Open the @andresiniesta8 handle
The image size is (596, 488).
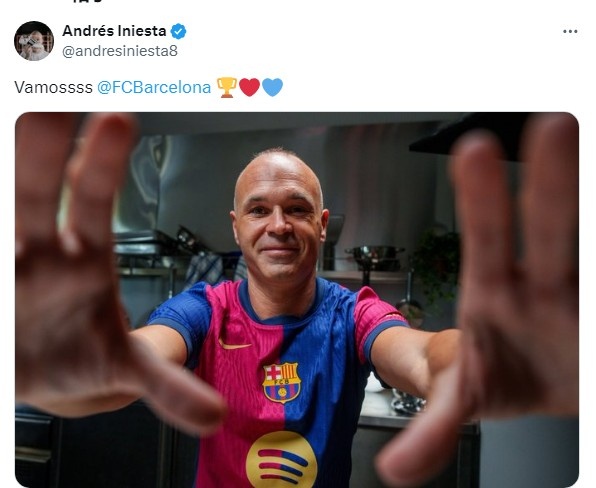[x=120, y=51]
